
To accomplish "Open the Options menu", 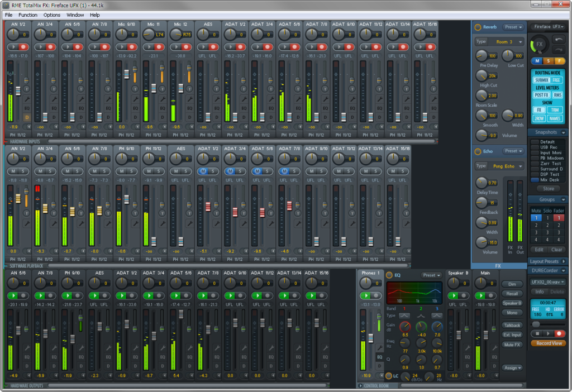I will [51, 15].
